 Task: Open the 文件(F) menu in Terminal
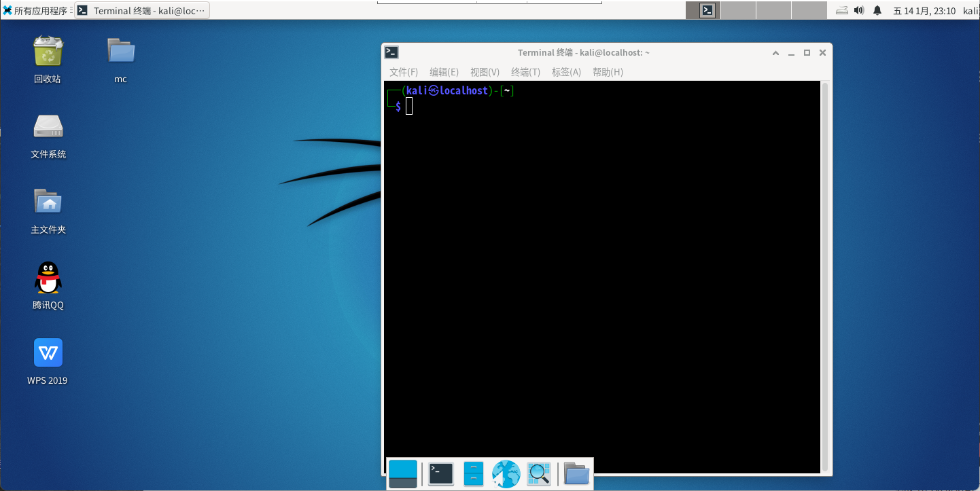[x=404, y=72]
